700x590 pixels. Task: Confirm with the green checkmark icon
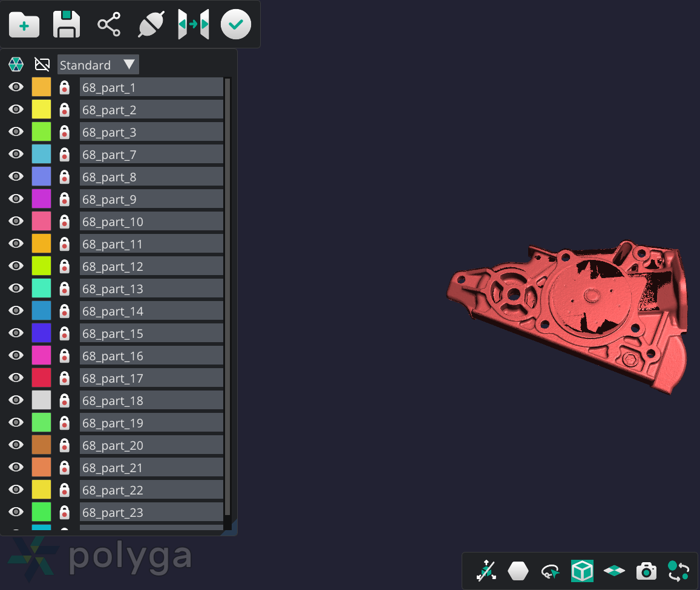[235, 25]
